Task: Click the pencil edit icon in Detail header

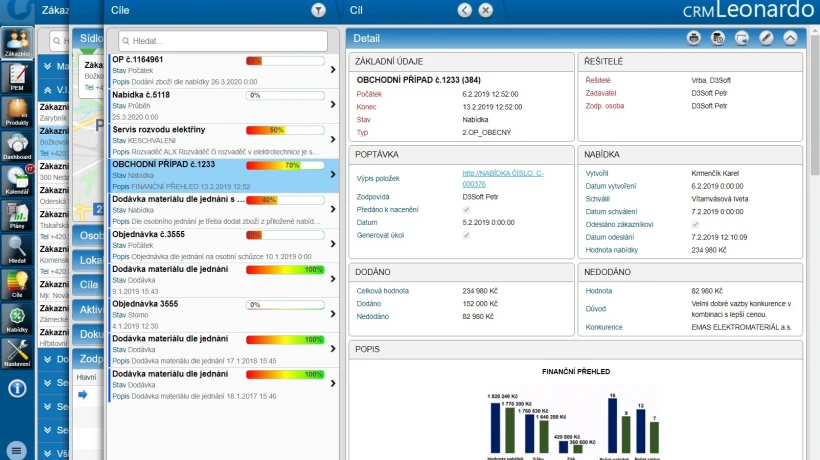Action: point(766,38)
